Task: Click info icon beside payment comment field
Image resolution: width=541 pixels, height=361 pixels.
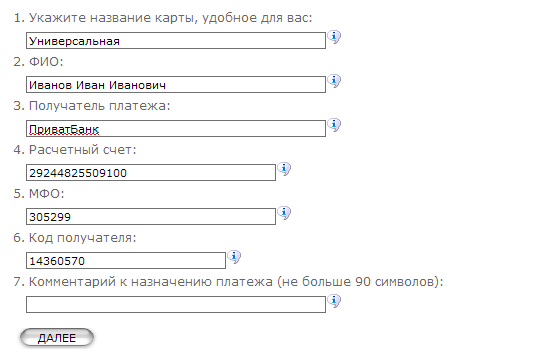Action: click(x=334, y=301)
